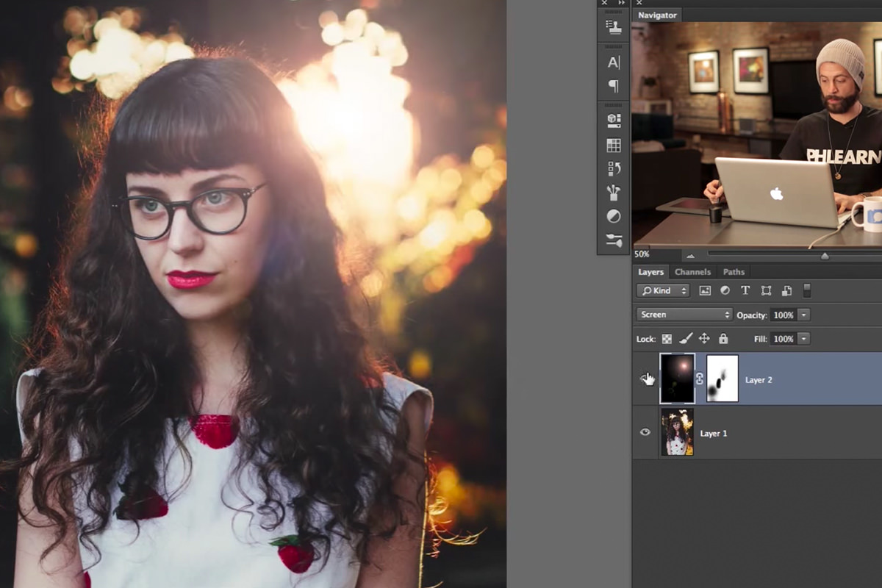Click the Navigator zoom slider handle
This screenshot has height=588, width=882.
click(x=825, y=255)
